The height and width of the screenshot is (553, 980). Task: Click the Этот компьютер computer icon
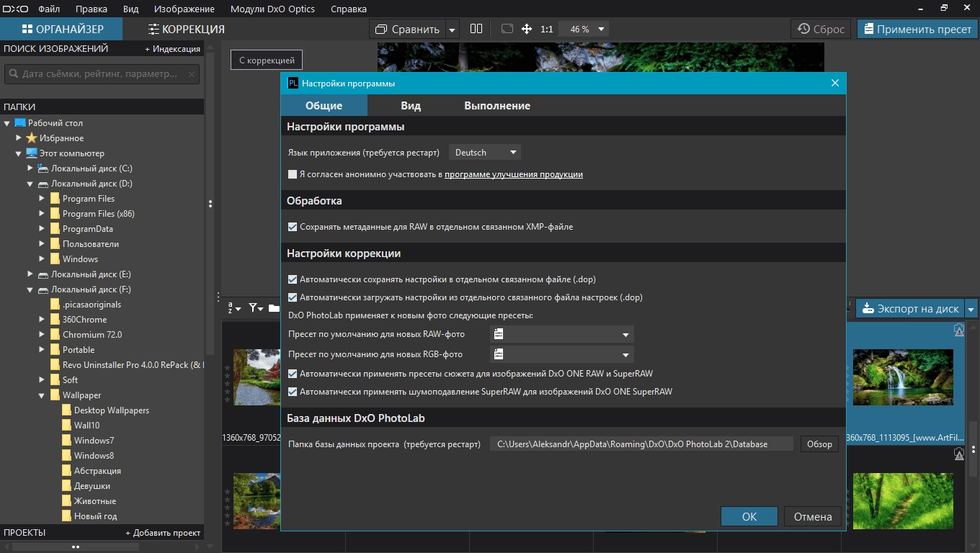[x=32, y=153]
